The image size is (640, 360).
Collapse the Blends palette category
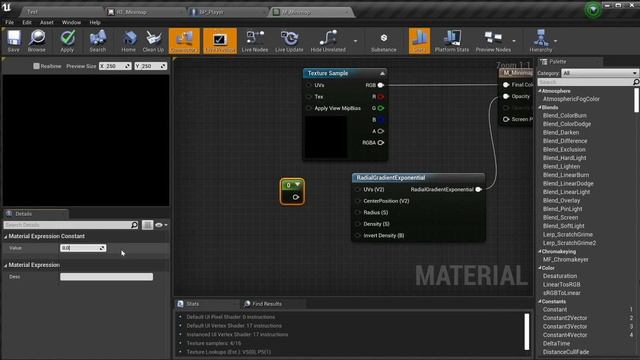pyautogui.click(x=540, y=107)
